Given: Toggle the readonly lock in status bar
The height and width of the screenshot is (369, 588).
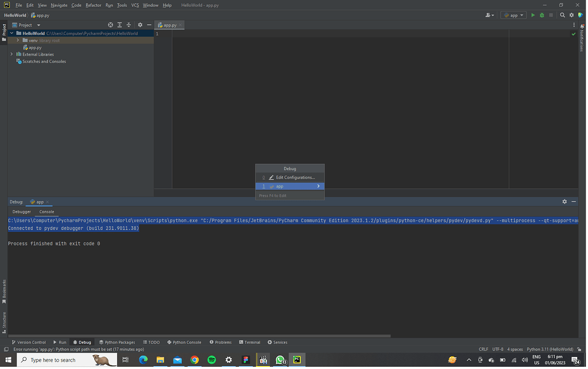Looking at the screenshot, I should click(x=579, y=349).
